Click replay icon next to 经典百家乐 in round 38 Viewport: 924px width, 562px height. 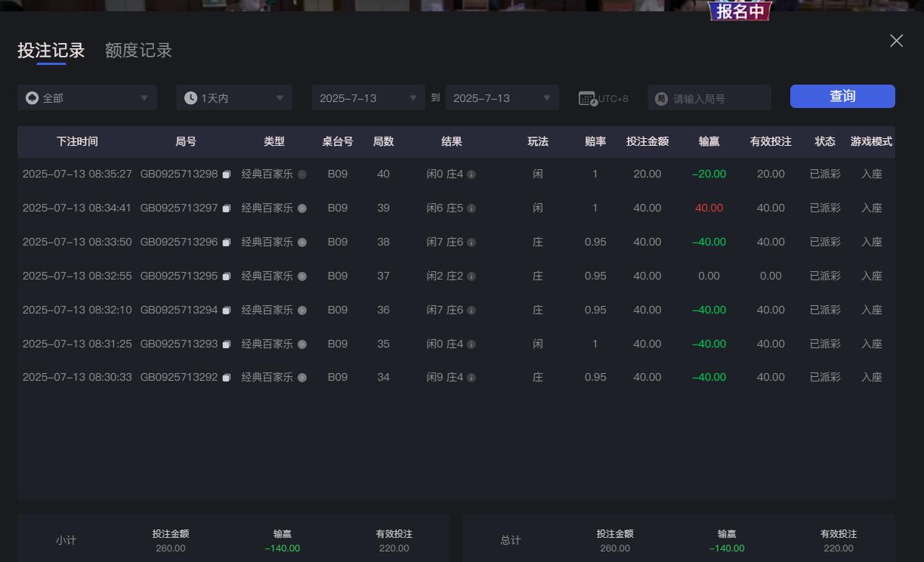(x=301, y=242)
